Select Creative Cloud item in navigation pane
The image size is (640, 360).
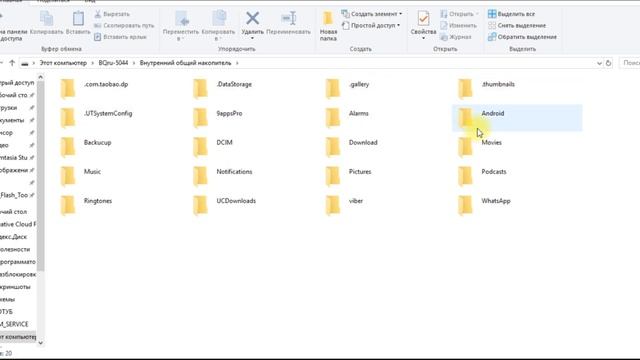(18, 224)
